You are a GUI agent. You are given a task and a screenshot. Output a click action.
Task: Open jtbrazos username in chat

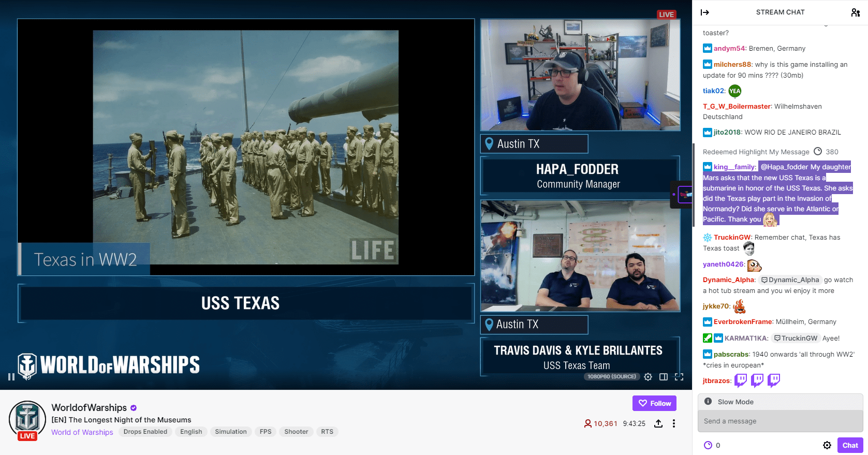[716, 381]
